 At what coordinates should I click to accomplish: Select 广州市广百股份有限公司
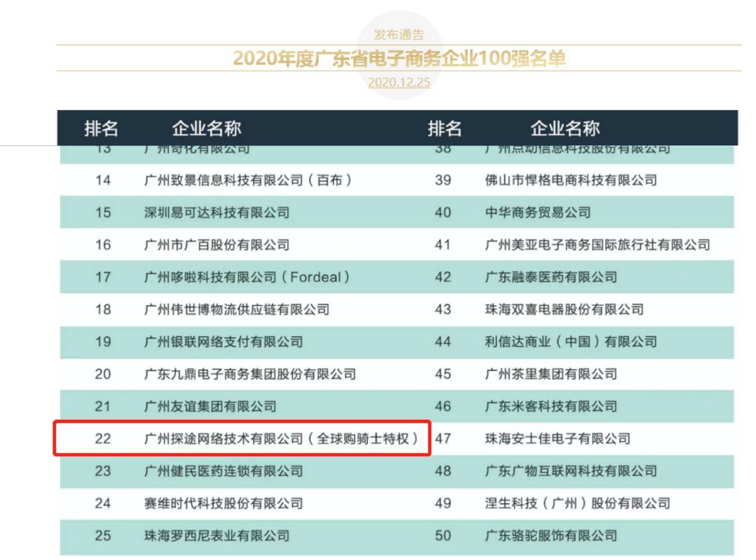click(x=217, y=245)
